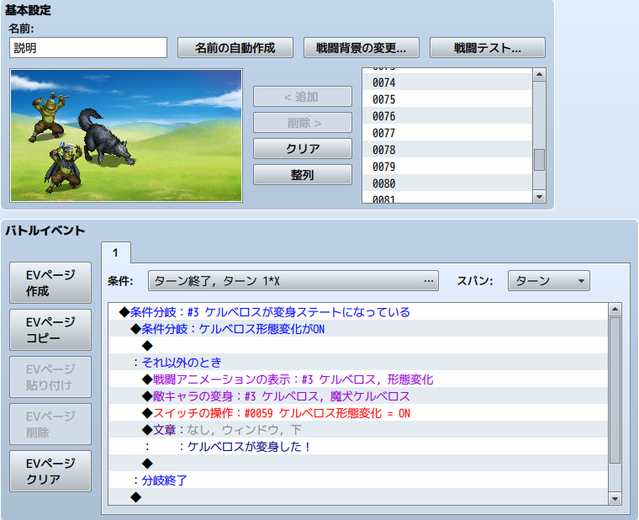
Task: Click the EVページ削除 button
Action: coord(51,424)
